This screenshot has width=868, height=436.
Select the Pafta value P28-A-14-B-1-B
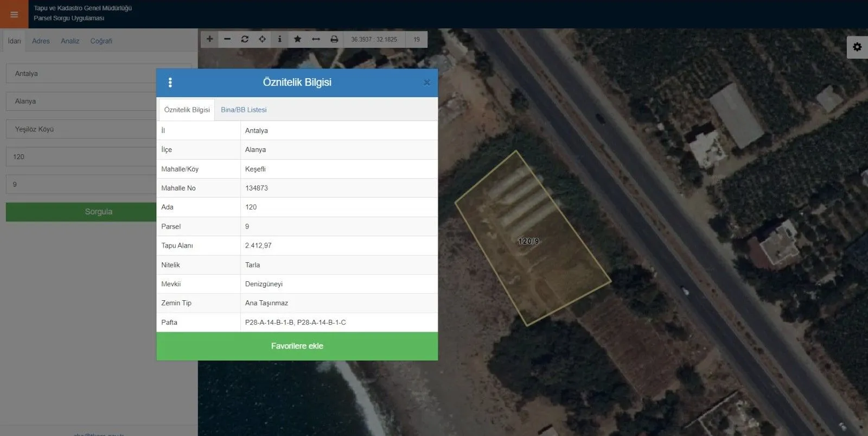pyautogui.click(x=269, y=323)
